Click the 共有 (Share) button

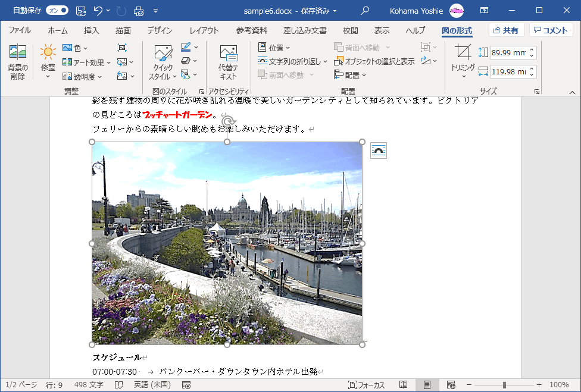(x=505, y=31)
